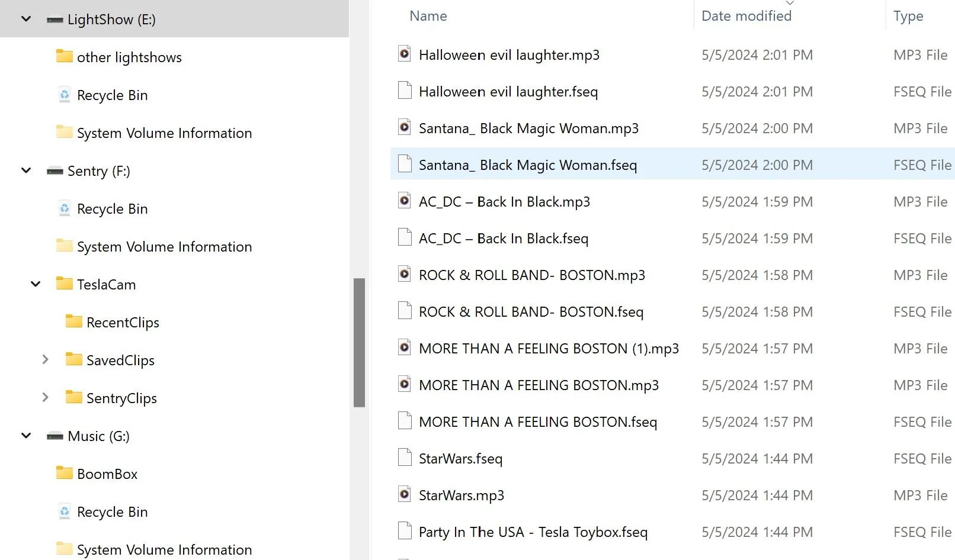This screenshot has height=560, width=955.
Task: Click AC_DC – Back In Black.fseq file icon
Action: 405,237
